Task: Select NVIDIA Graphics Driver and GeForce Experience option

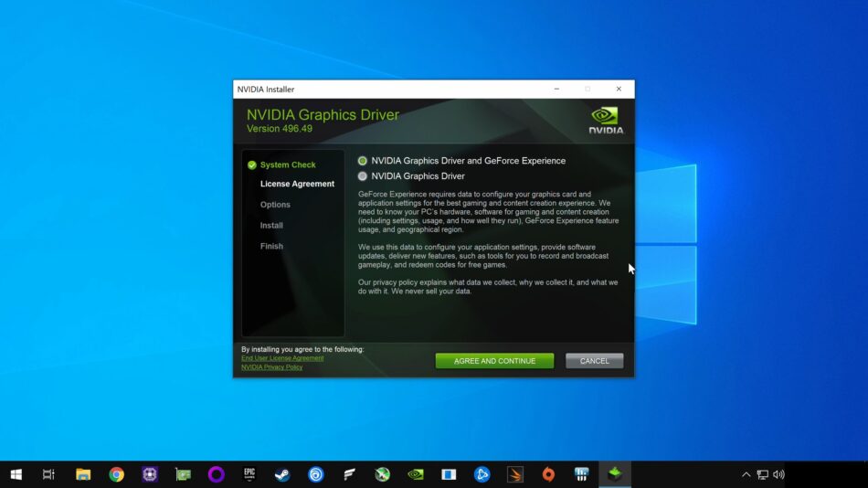Action: 363,161
